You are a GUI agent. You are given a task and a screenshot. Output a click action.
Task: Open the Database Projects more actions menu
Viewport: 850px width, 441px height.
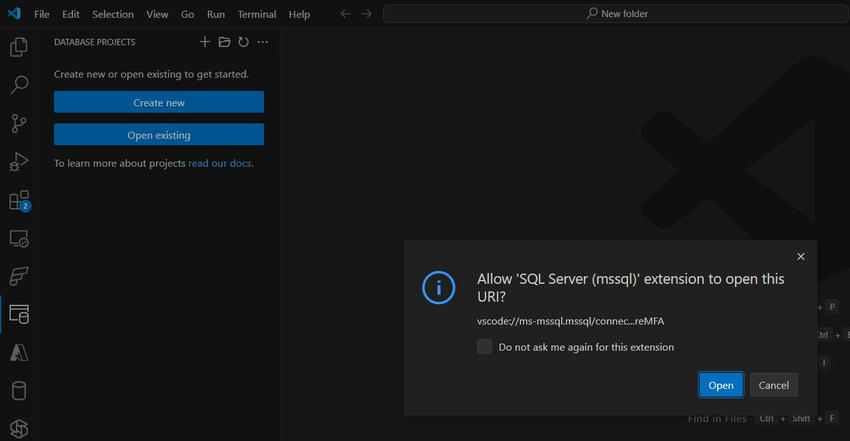point(263,42)
